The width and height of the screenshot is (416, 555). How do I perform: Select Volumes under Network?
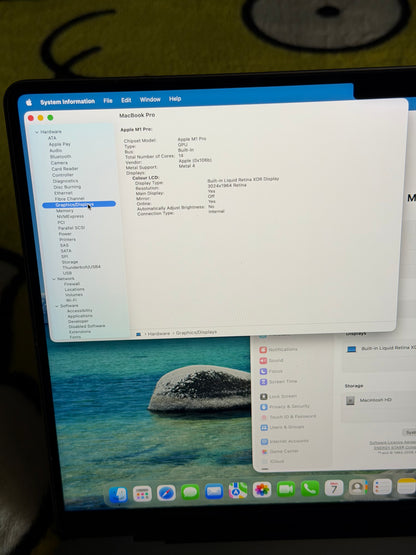tap(74, 294)
